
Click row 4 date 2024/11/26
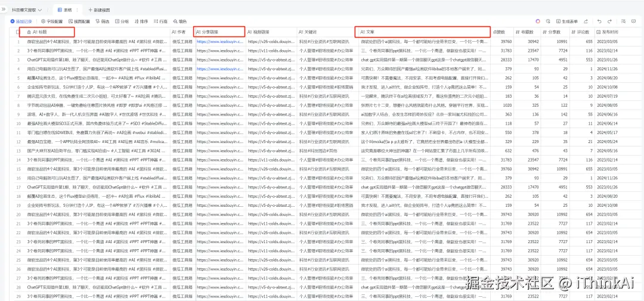point(606,69)
